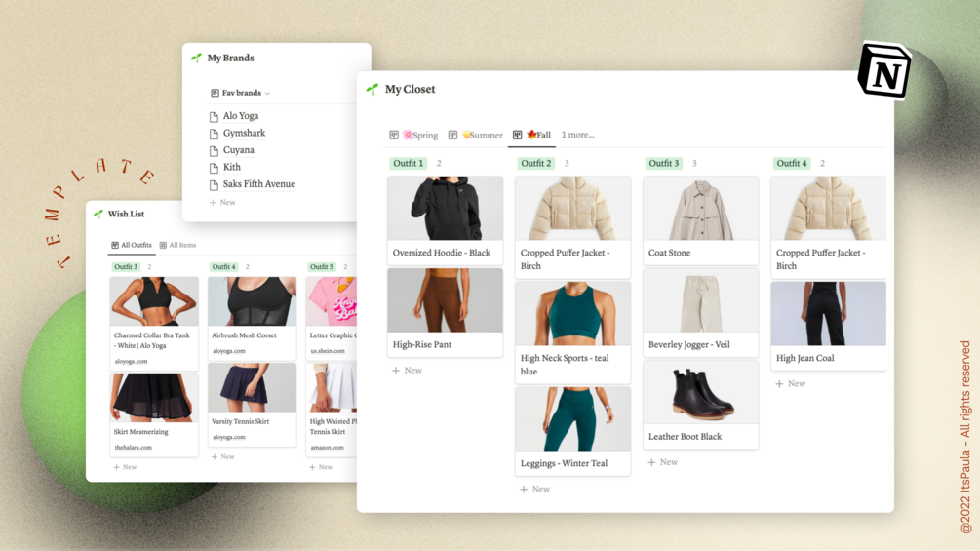Click the Fav brands list view icon

(x=215, y=93)
